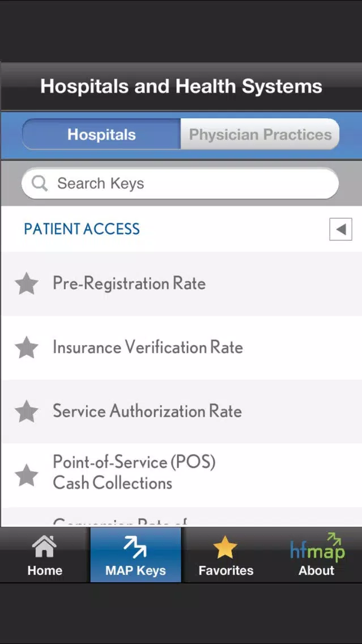Image resolution: width=362 pixels, height=644 pixels.
Task: Open Insurance Verification Rate key
Action: click(x=181, y=348)
